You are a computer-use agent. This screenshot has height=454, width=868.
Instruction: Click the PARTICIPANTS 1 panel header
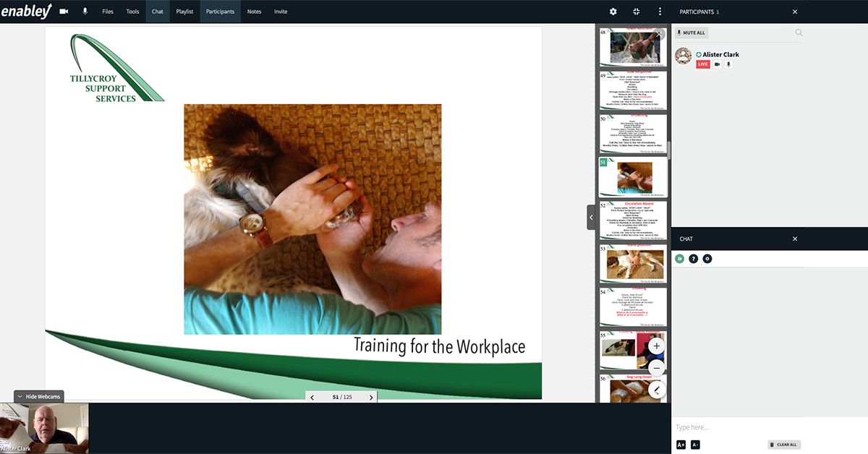click(699, 12)
